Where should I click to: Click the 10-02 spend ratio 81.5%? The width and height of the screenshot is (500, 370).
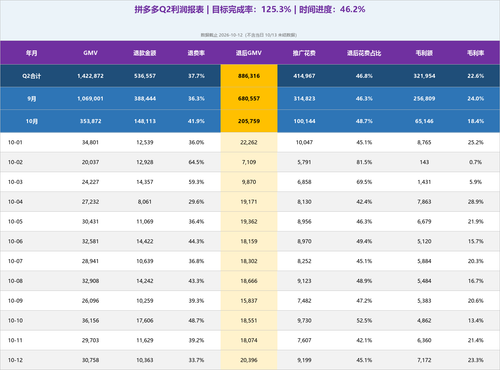[x=364, y=162]
